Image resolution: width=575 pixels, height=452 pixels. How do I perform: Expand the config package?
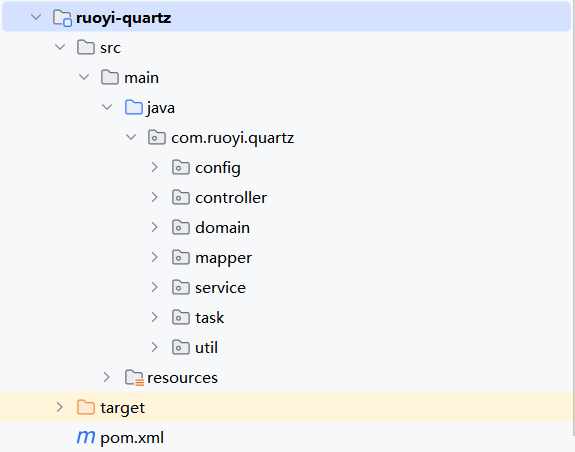(155, 167)
